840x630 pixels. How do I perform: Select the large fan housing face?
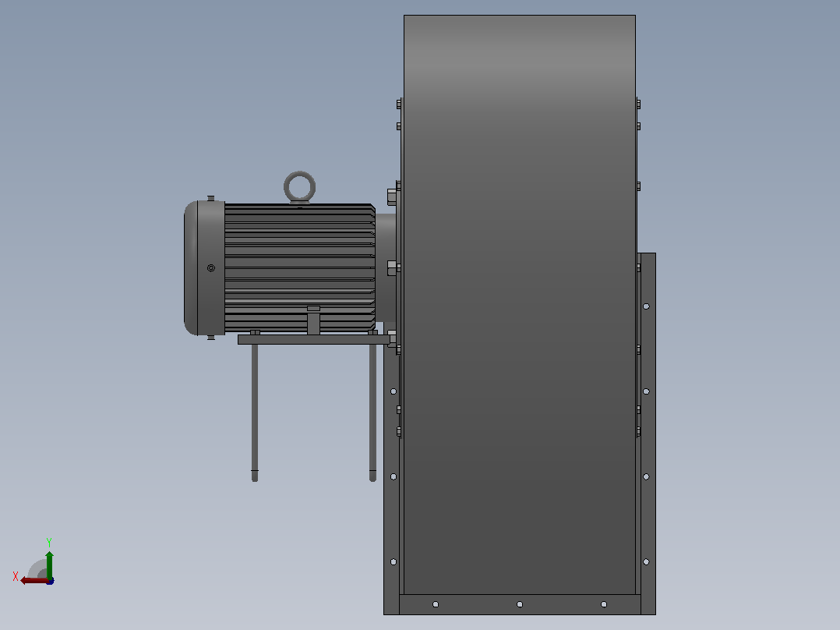(x=519, y=305)
